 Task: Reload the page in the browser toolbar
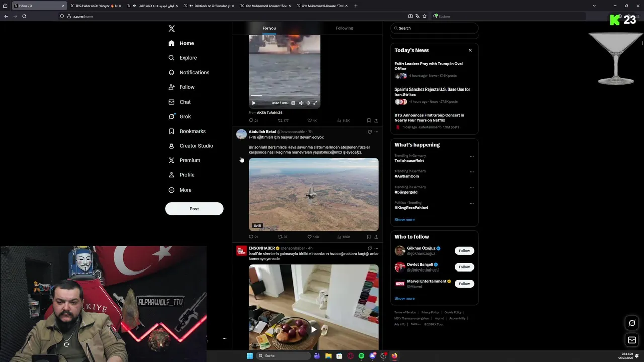tap(24, 16)
